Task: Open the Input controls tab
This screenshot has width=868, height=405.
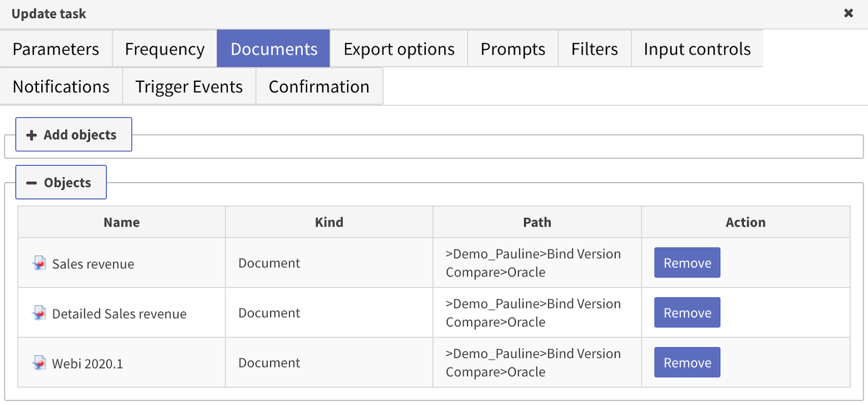Action: [697, 49]
